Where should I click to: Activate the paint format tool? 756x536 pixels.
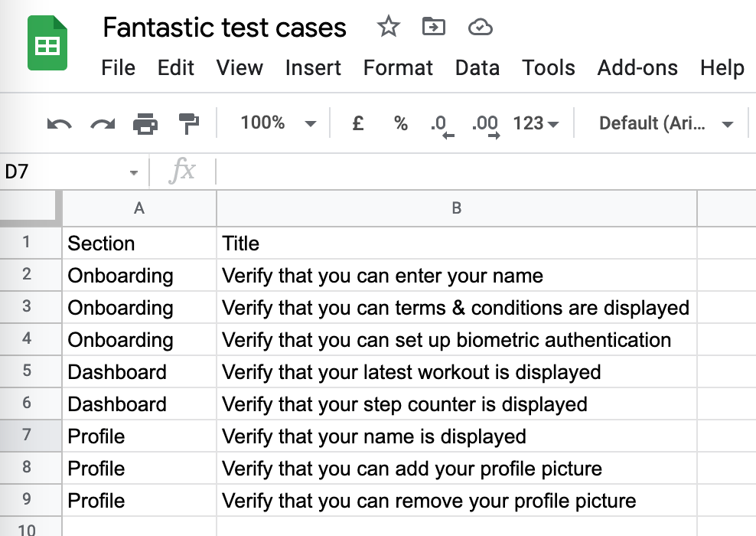[x=187, y=123]
